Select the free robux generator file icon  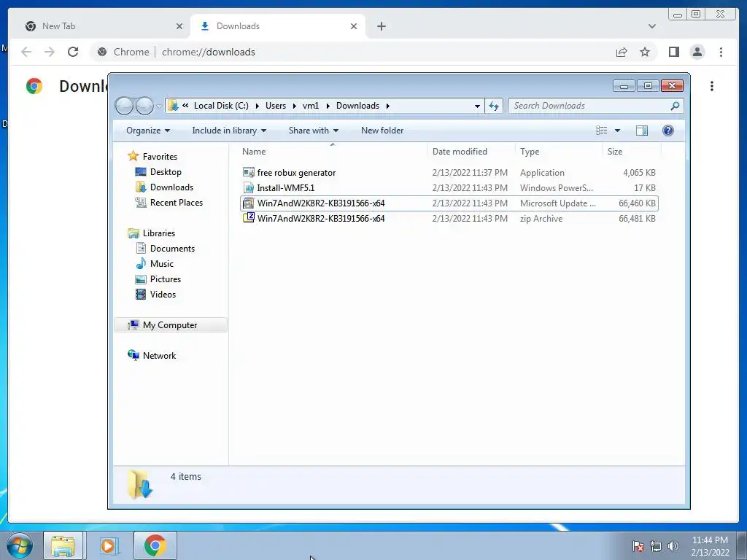[x=248, y=172]
